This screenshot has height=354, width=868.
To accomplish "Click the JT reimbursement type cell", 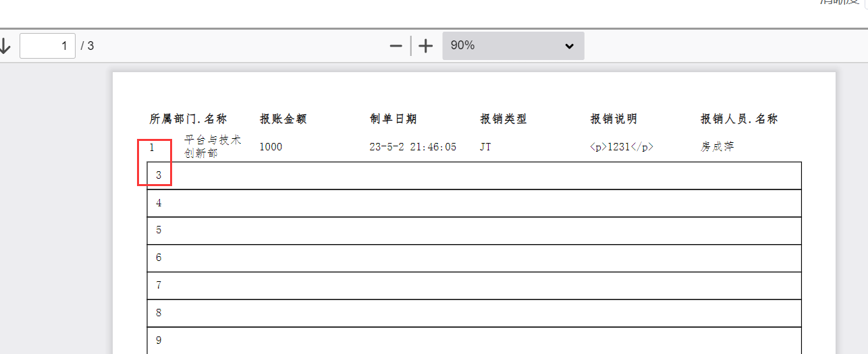I will tap(485, 146).
